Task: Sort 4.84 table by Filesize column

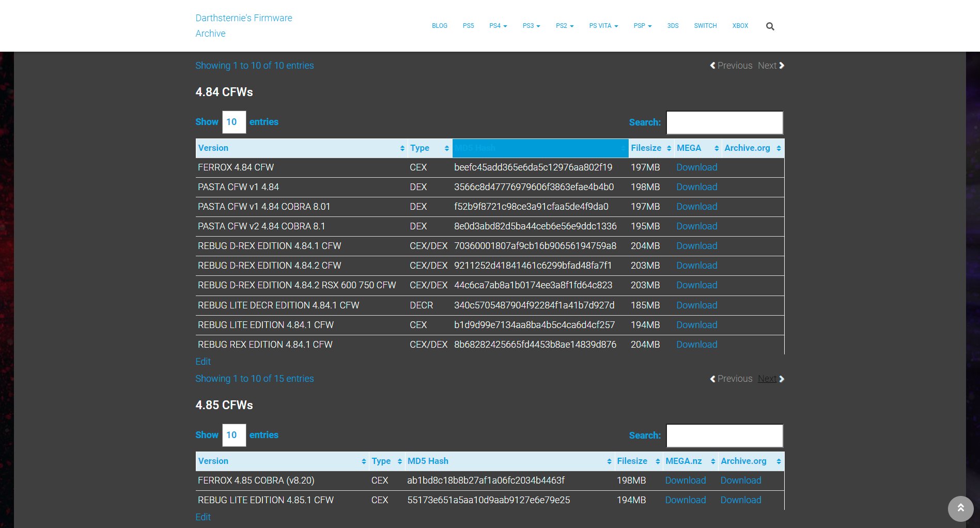Action: [651, 148]
